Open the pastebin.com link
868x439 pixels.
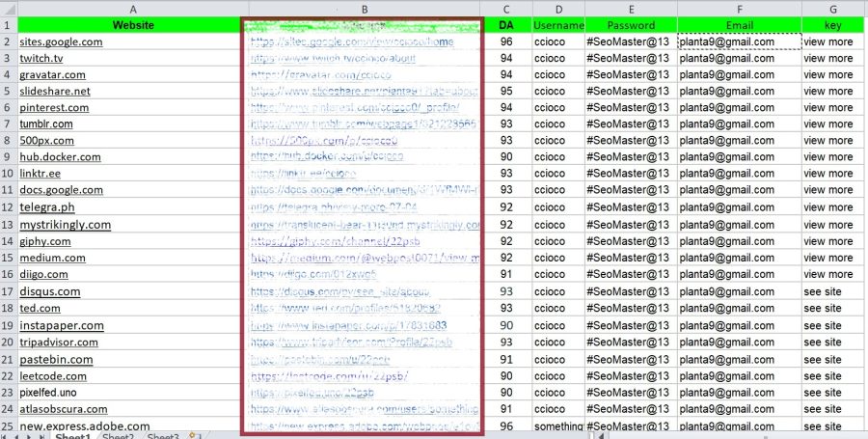(x=56, y=359)
